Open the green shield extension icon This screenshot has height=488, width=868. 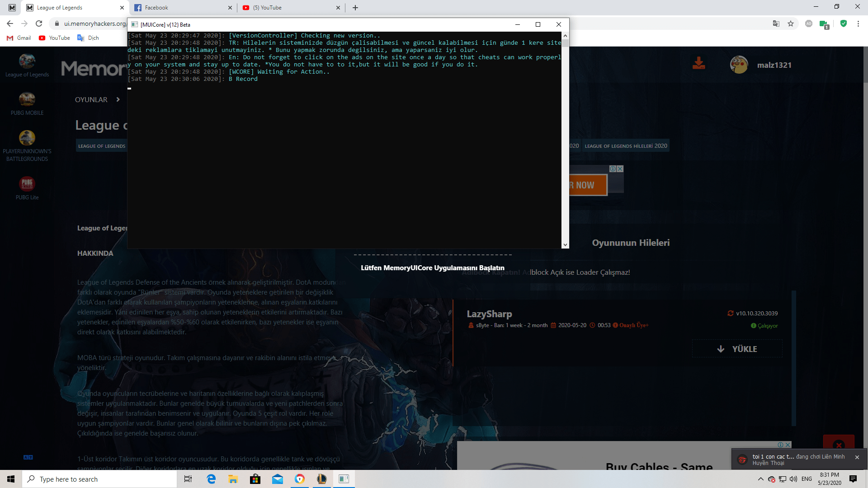pyautogui.click(x=844, y=23)
